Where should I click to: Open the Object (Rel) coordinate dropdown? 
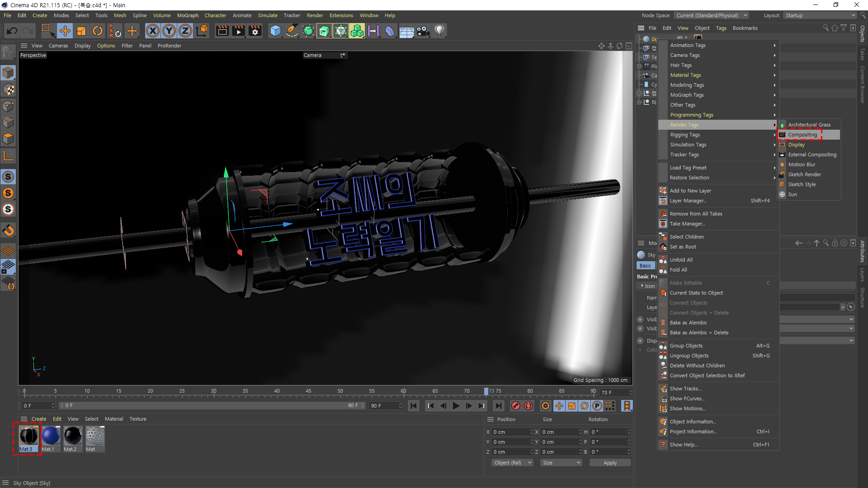point(512,463)
